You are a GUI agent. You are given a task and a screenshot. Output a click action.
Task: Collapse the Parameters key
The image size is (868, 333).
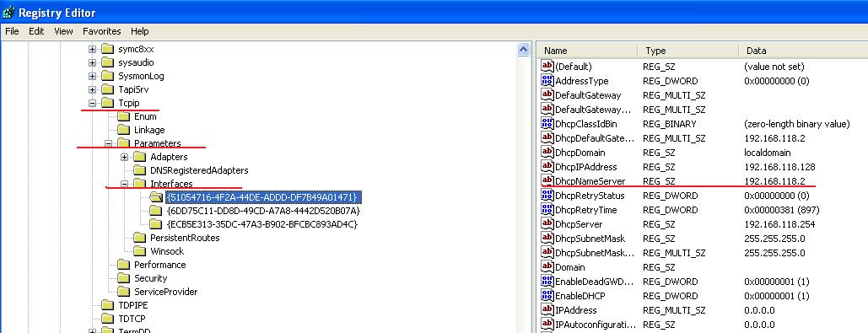109,143
